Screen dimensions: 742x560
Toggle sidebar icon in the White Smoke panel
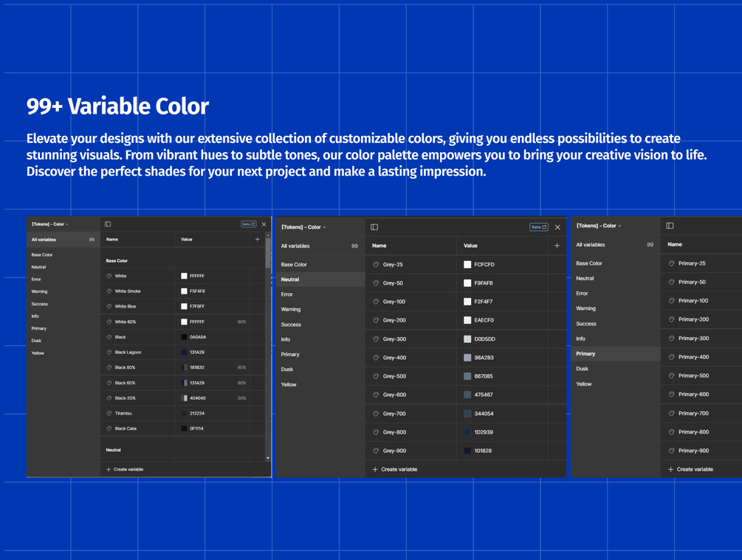tap(108, 224)
